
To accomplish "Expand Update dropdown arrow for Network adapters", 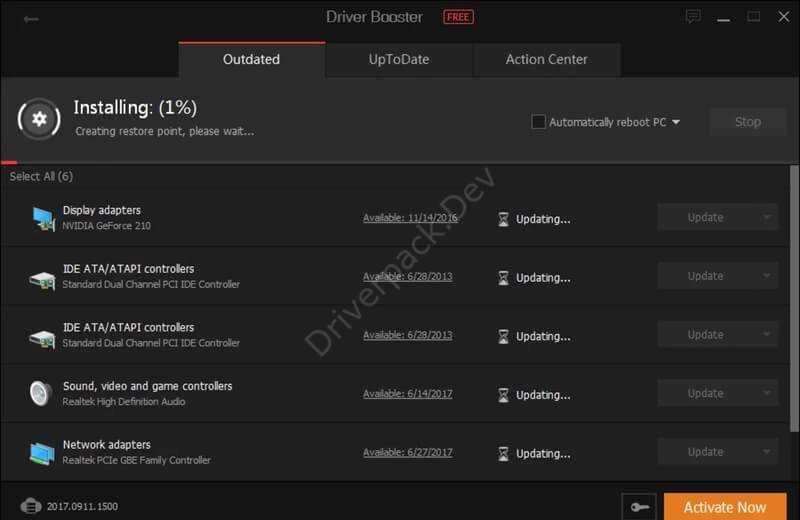I will click(766, 452).
